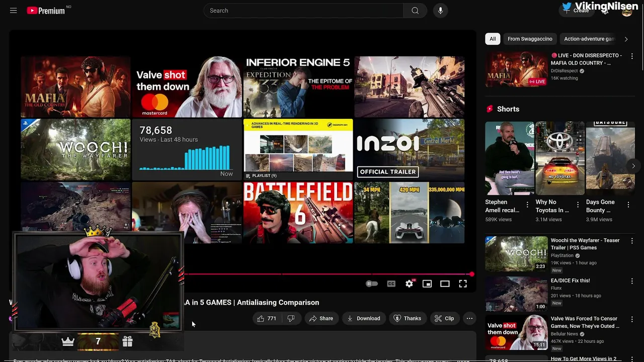The image size is (644, 362).
Task: Create a Clip of the video
Action: click(444, 318)
